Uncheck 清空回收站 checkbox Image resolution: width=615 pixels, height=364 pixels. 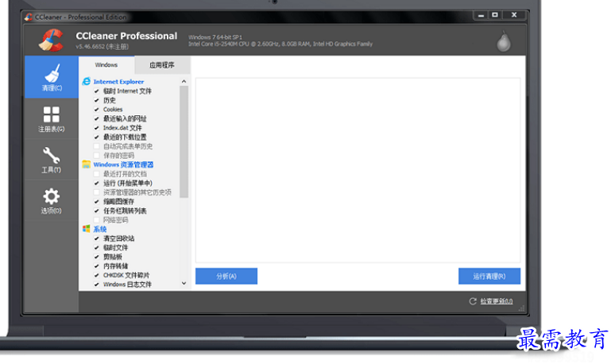[x=96, y=238]
